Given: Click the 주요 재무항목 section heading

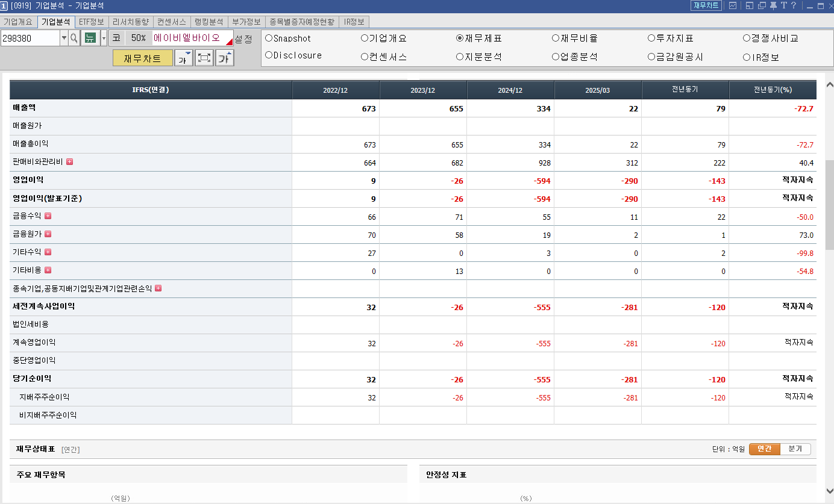Looking at the screenshot, I should point(41,475).
